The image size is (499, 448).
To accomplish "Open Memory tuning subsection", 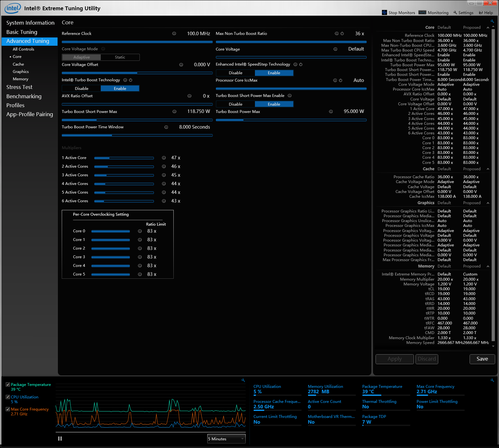I will click(20, 79).
